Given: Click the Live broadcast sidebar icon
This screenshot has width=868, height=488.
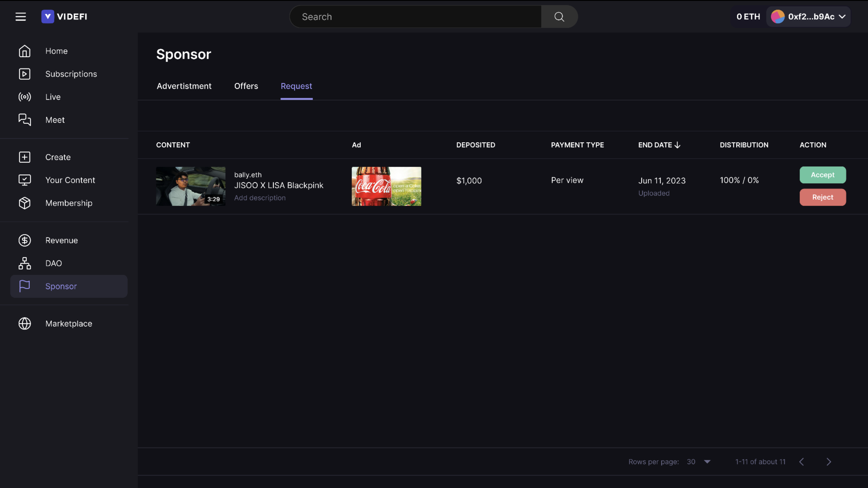Looking at the screenshot, I should coord(24,96).
